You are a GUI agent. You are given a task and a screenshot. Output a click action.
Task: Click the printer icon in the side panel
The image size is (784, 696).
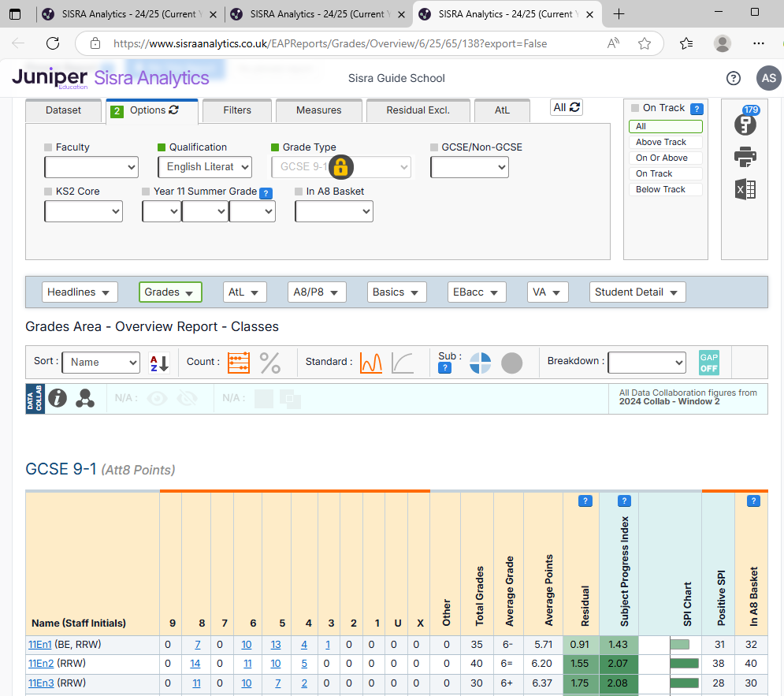point(745,158)
